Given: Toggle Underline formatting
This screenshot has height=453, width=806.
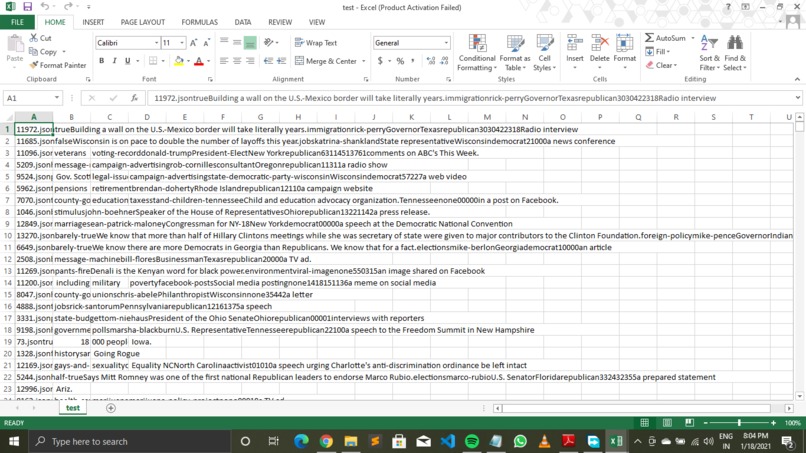Looking at the screenshot, I should coord(127,61).
